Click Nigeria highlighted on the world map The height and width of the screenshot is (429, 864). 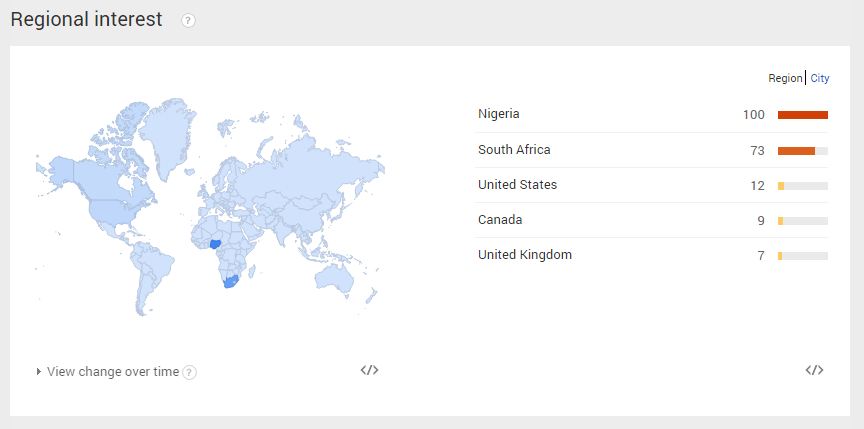point(215,243)
